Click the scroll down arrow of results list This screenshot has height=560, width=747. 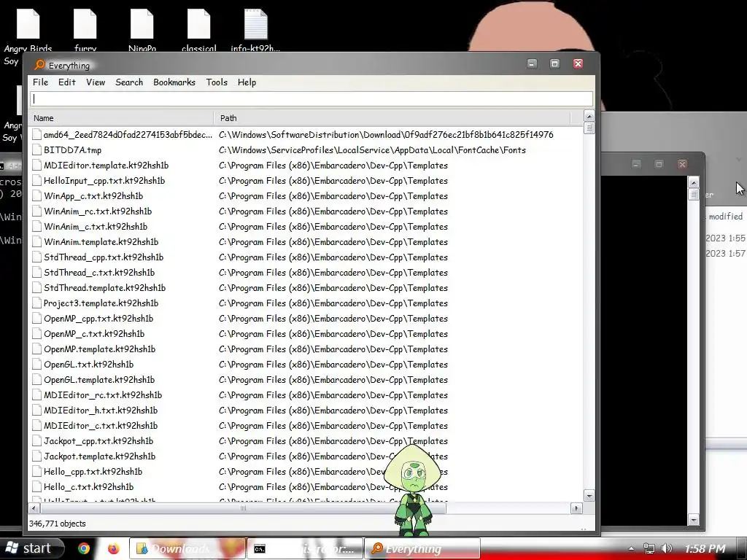[x=589, y=496]
